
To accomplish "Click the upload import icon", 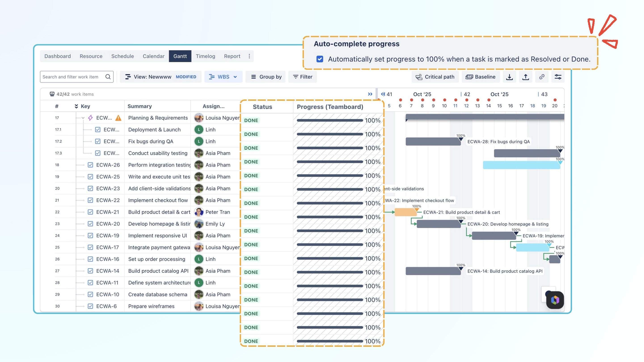I will [x=526, y=77].
